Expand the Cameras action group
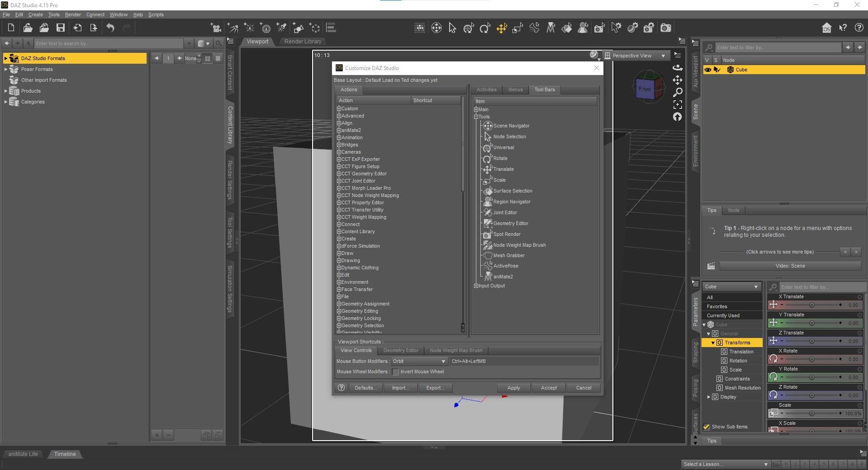The height and width of the screenshot is (470, 868). 339,152
